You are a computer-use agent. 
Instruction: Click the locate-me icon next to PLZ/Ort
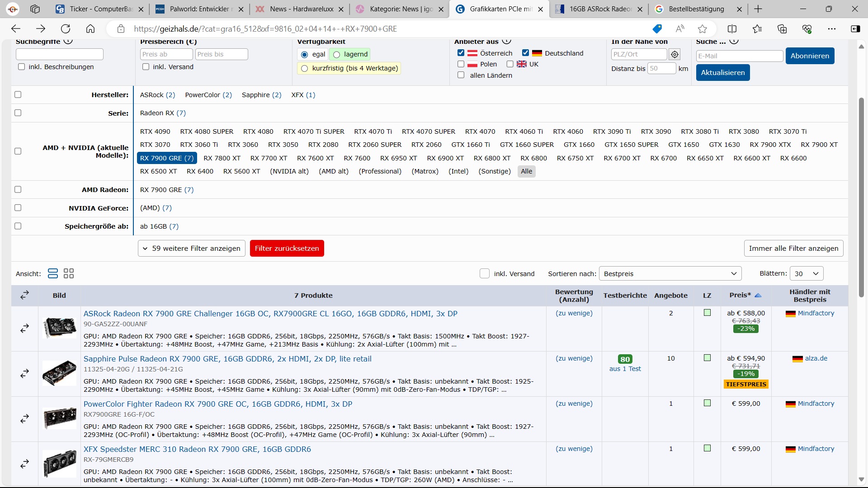coord(675,54)
